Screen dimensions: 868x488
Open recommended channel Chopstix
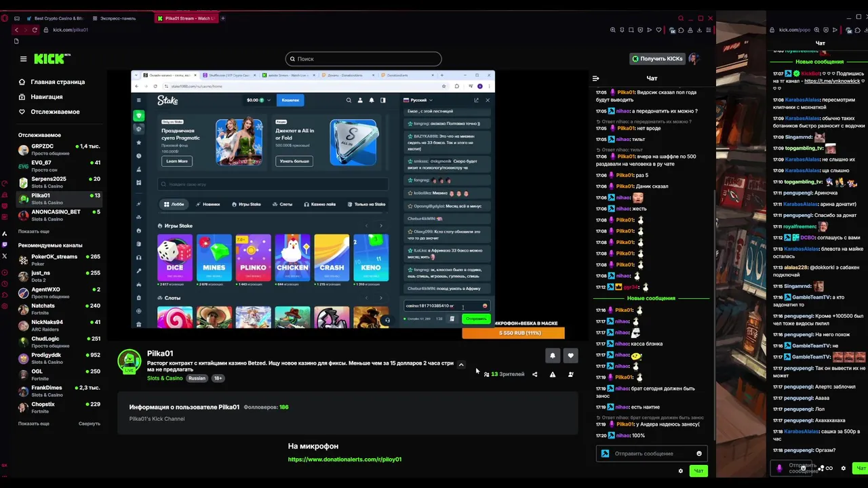(59, 407)
